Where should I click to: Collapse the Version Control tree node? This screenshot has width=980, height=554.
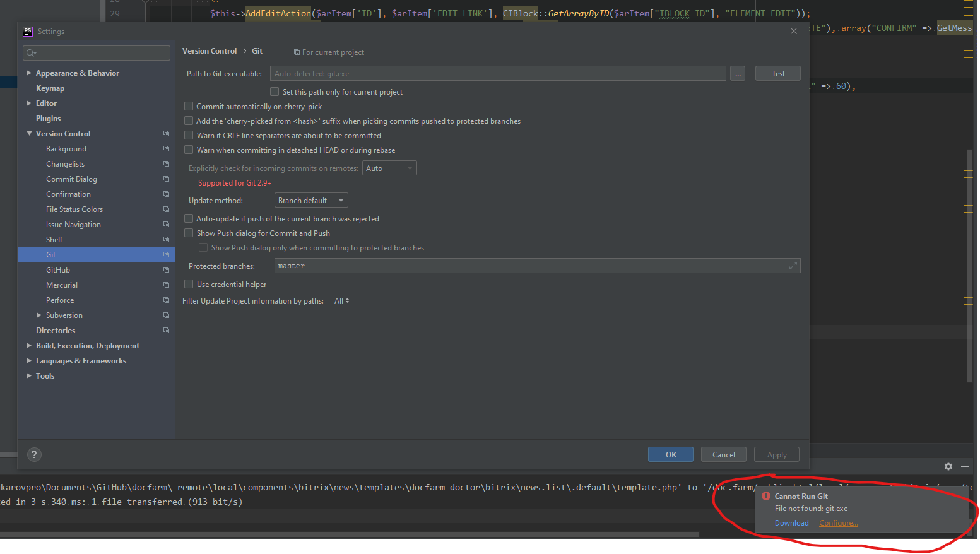point(29,134)
